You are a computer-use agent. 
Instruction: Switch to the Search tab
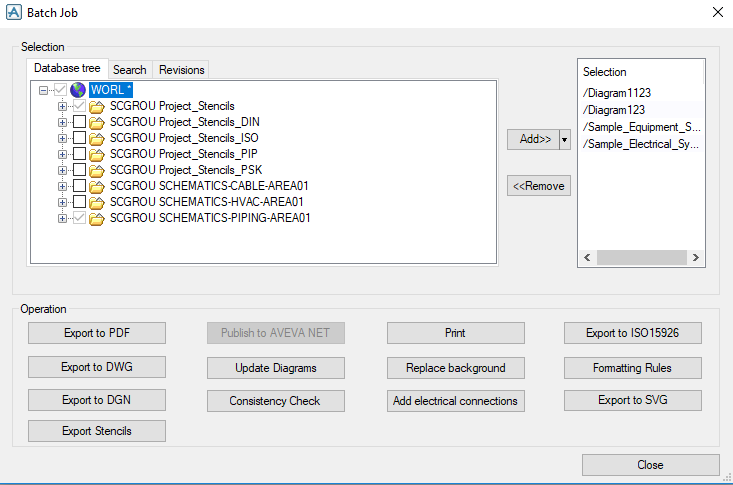(x=129, y=70)
